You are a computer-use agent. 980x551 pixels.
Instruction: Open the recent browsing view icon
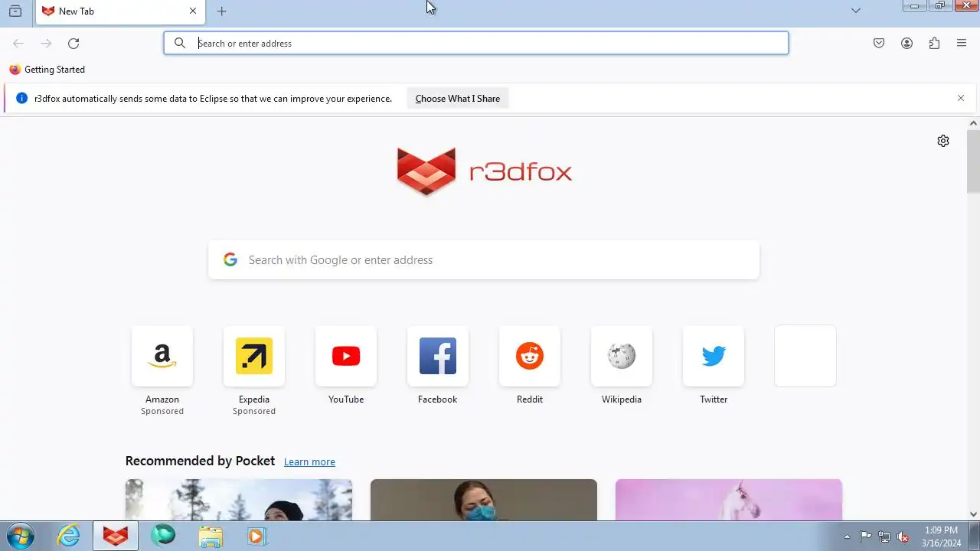pyautogui.click(x=15, y=11)
